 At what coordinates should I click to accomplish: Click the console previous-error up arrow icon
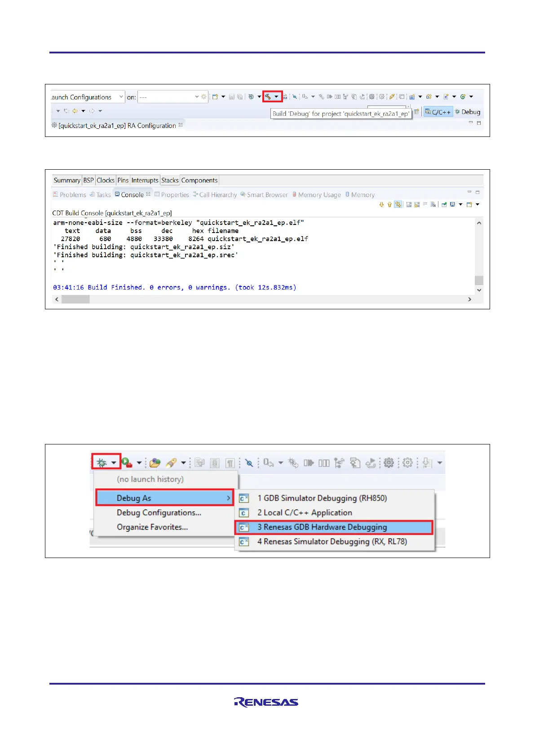[389, 205]
